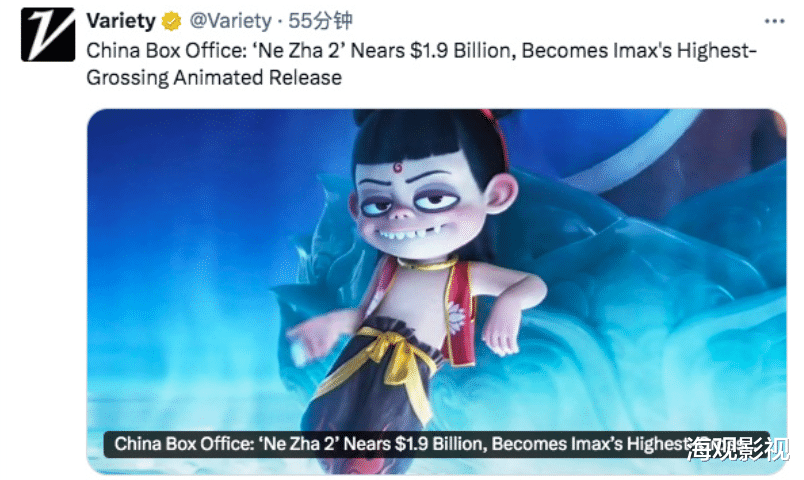Open the @Variety handle link
This screenshot has height=480, width=804.
[x=230, y=21]
